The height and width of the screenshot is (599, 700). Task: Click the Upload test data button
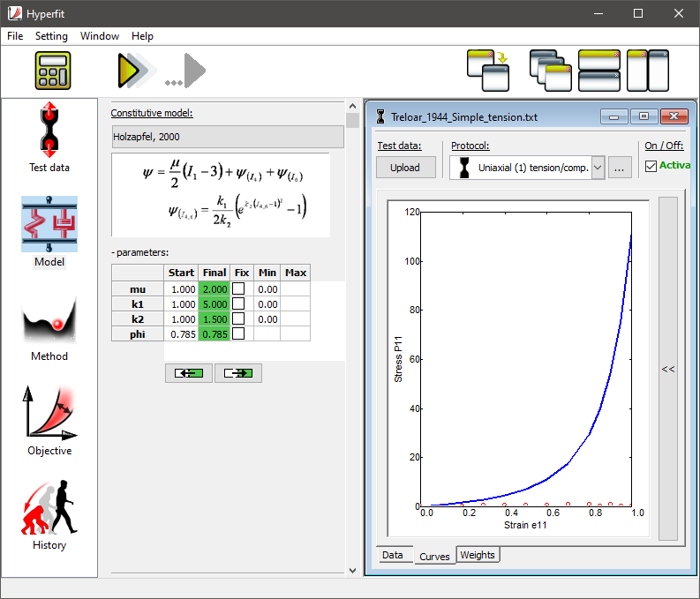coord(405,168)
